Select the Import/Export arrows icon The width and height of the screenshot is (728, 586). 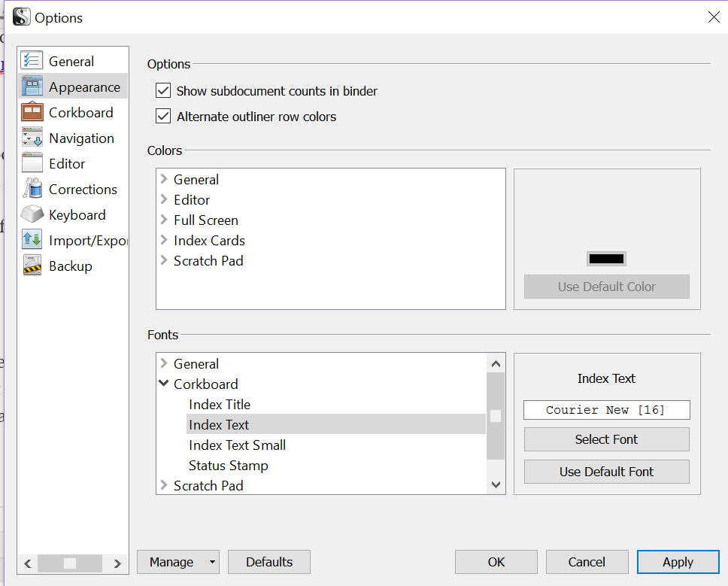pos(32,240)
